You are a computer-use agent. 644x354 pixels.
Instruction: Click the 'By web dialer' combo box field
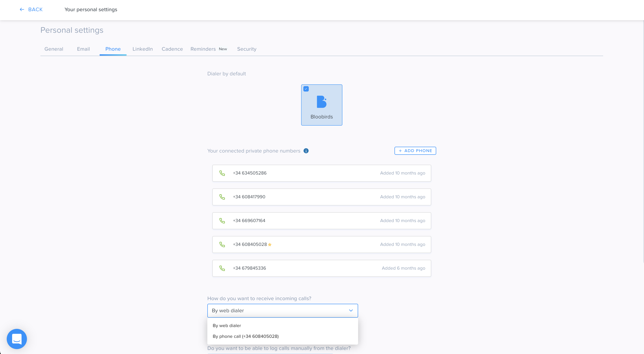(x=283, y=310)
